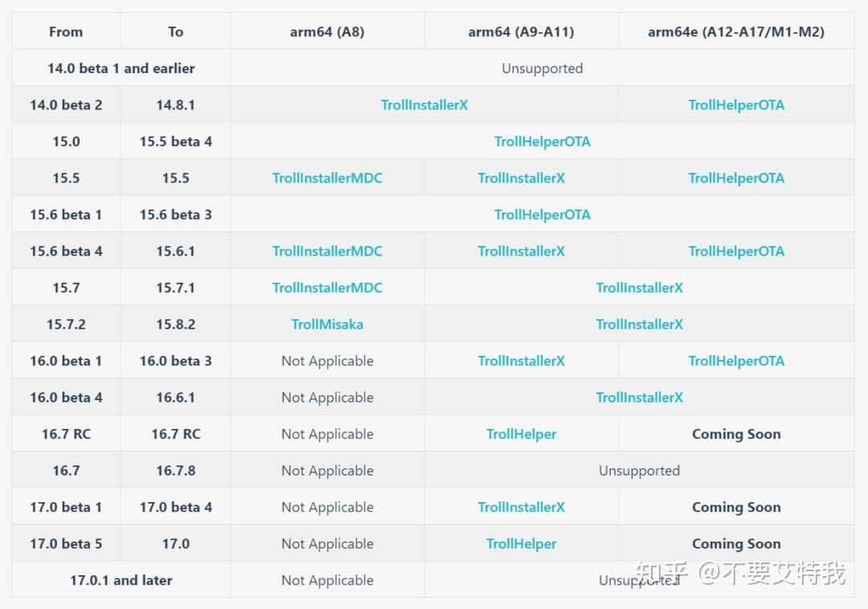Viewport: 868px width, 609px height.
Task: Click TrollInstallerX in the 15.7.1 row
Action: click(x=640, y=288)
